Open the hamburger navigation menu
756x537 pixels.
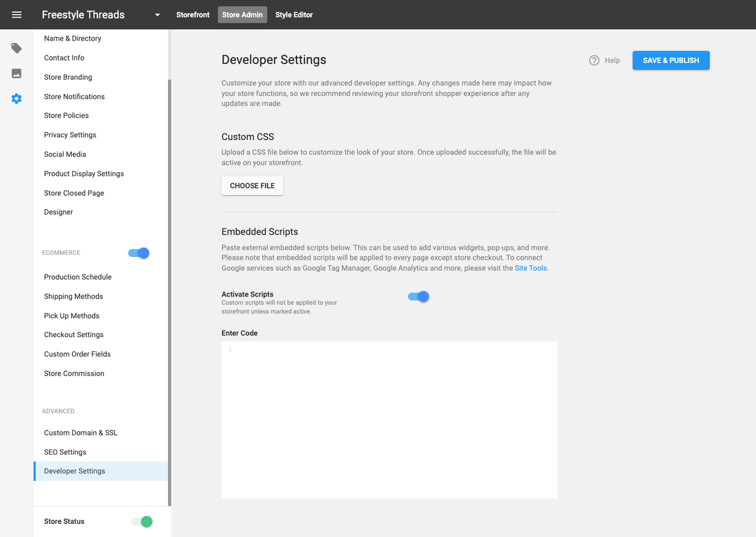click(16, 15)
